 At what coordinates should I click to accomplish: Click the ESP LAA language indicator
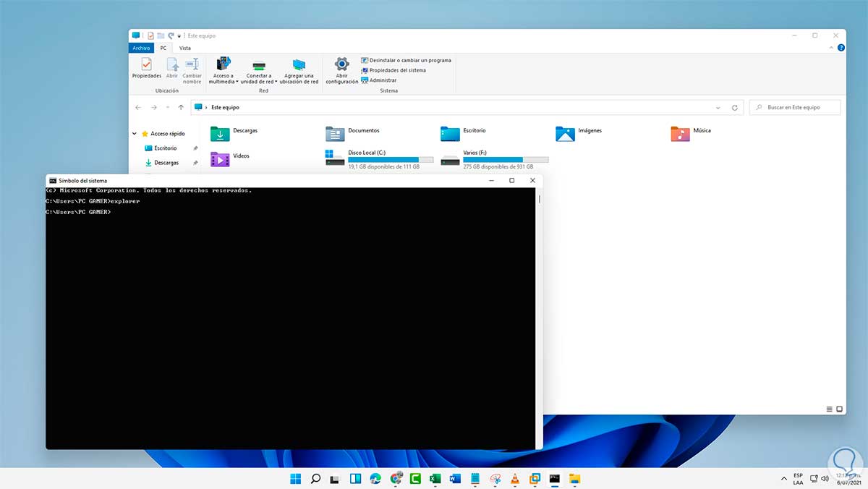(x=798, y=479)
